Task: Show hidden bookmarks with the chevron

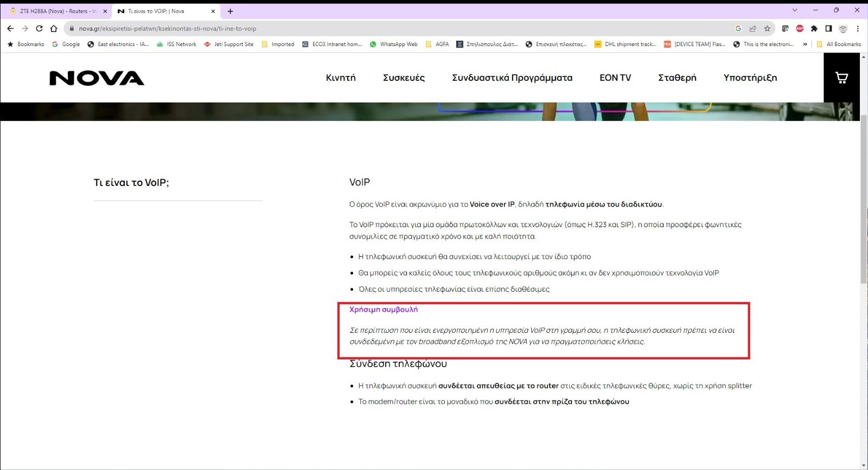Action: (x=805, y=44)
